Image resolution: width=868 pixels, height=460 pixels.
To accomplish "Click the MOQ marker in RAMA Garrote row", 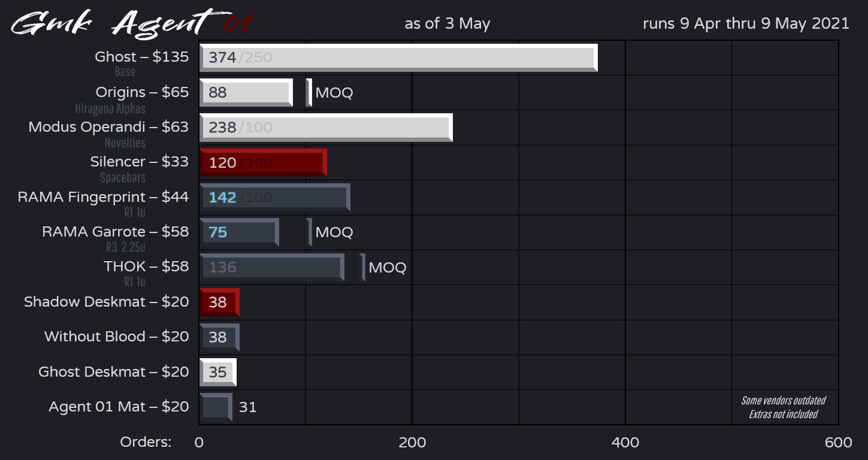I will pos(309,232).
